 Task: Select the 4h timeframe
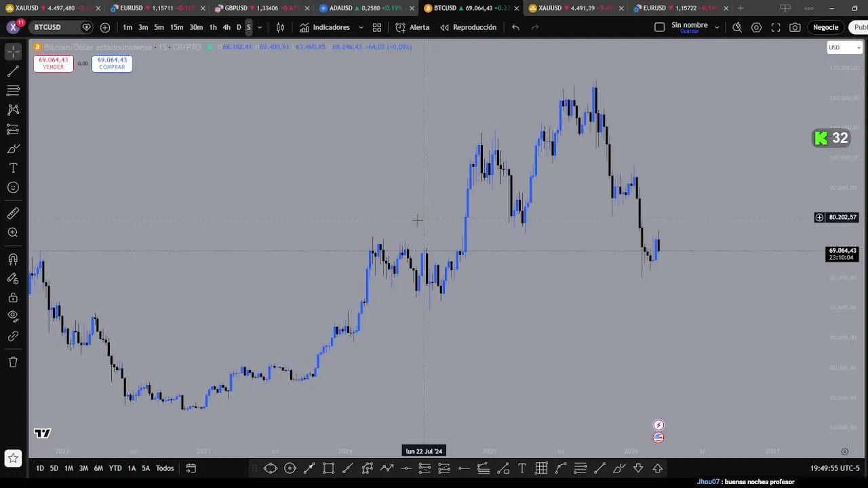click(x=226, y=27)
